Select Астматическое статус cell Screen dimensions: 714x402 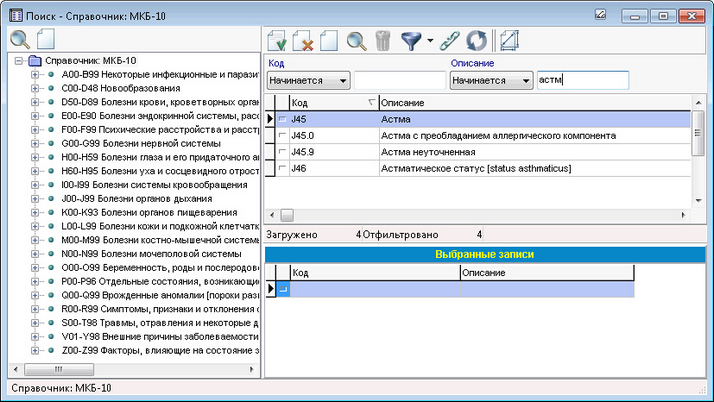point(535,168)
